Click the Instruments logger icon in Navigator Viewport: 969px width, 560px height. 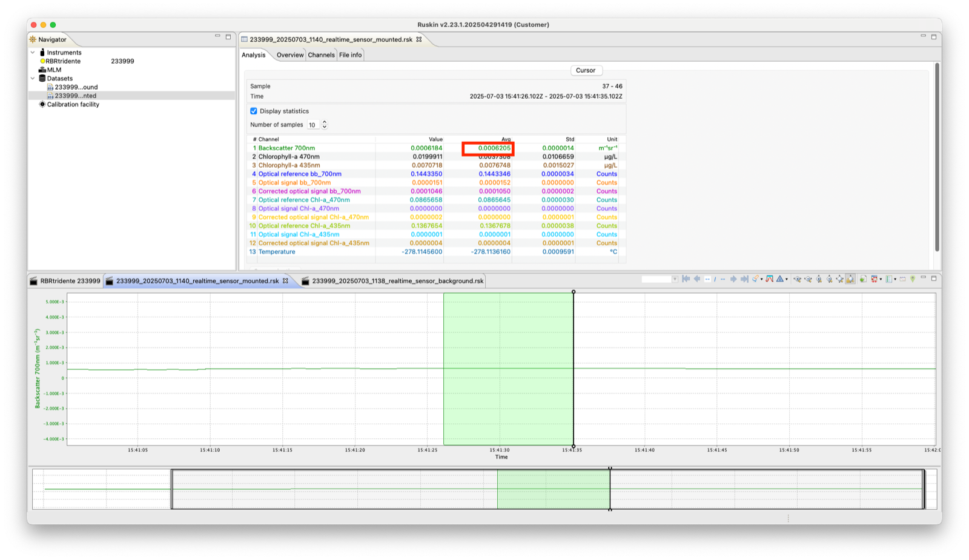click(42, 53)
